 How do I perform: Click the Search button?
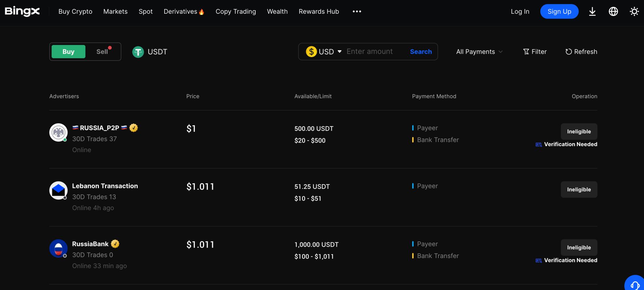point(421,52)
